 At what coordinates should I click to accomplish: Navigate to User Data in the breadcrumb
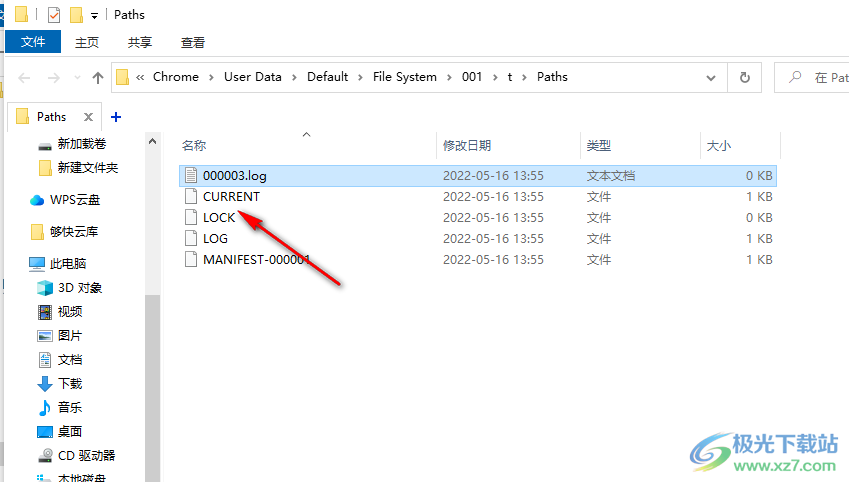tap(253, 77)
